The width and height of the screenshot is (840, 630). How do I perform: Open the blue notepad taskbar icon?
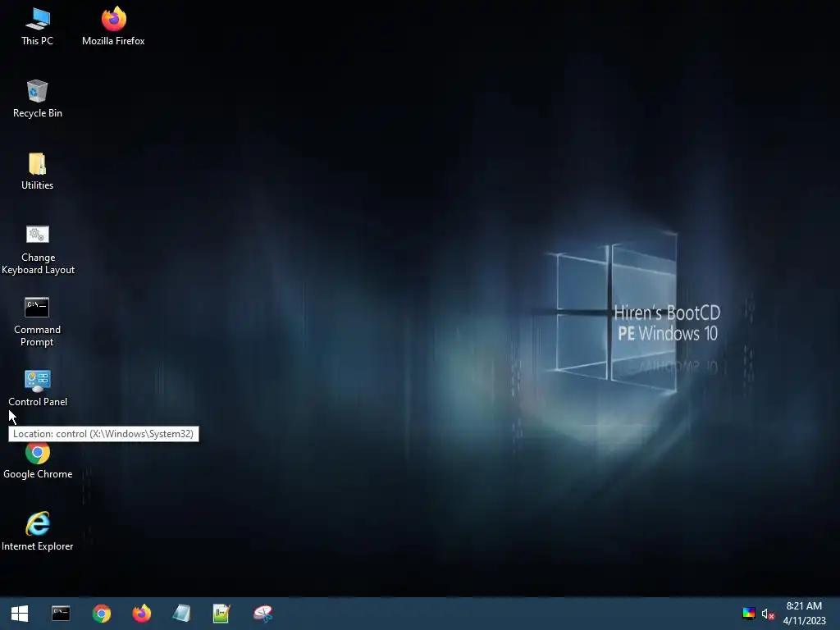(181, 614)
